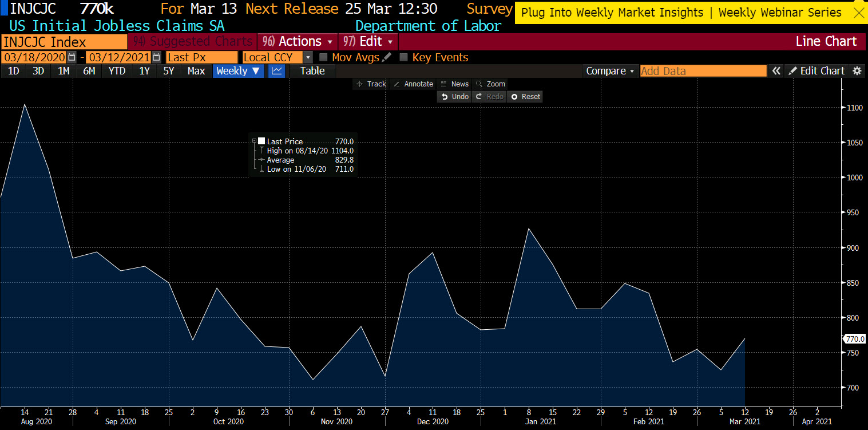
Task: Open chart settings gear icon
Action: [857, 71]
